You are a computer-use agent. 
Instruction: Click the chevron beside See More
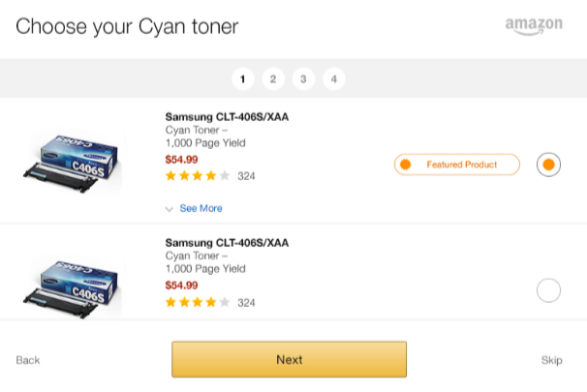point(170,209)
